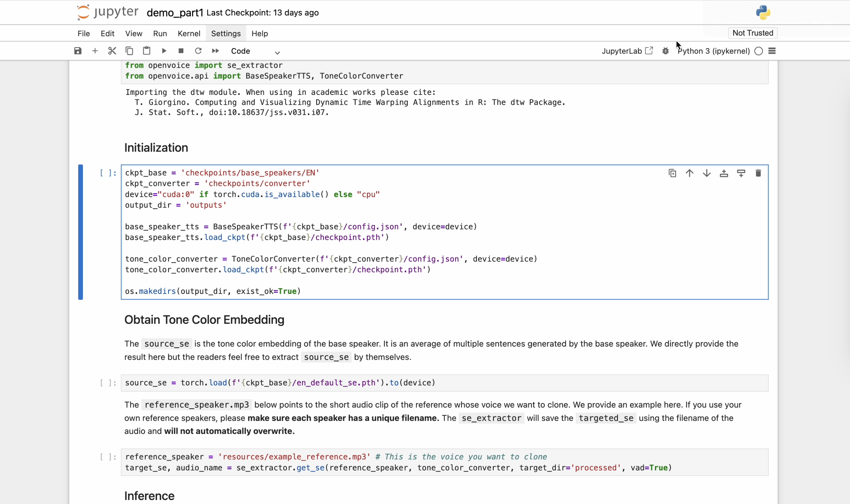Viewport: 850px width, 504px height.
Task: Select the reference_speaker code cell
Action: click(445, 462)
